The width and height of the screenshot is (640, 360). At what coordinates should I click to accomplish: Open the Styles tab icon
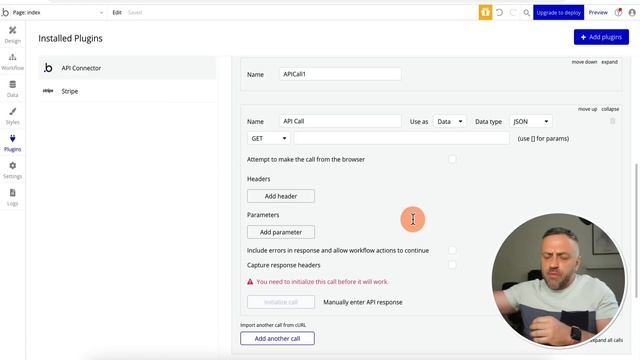coord(13,111)
